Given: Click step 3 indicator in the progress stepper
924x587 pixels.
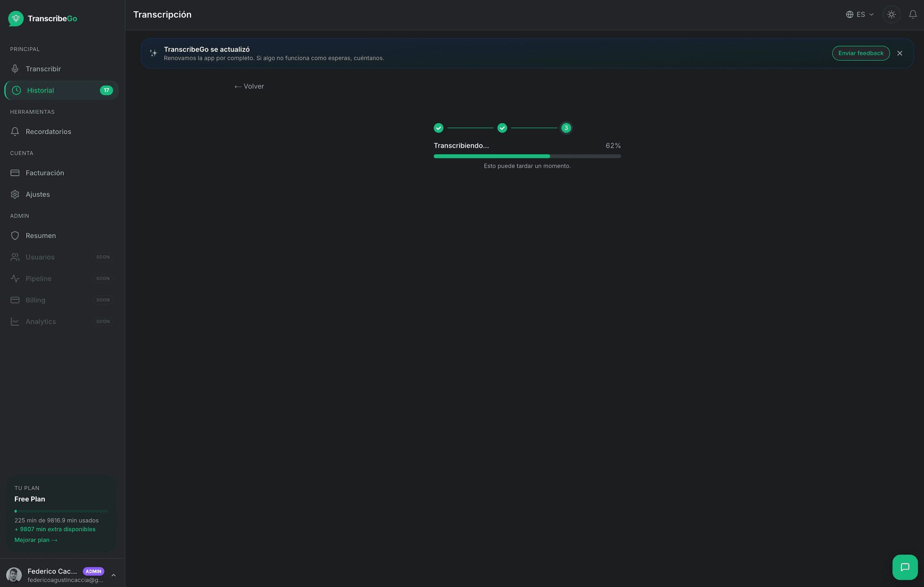Looking at the screenshot, I should pyautogui.click(x=566, y=128).
